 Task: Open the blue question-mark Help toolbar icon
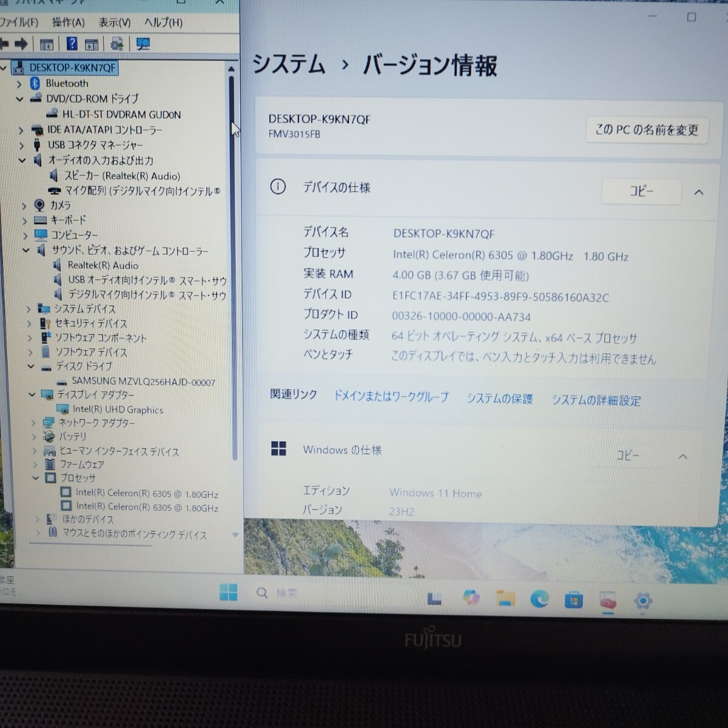[x=72, y=44]
